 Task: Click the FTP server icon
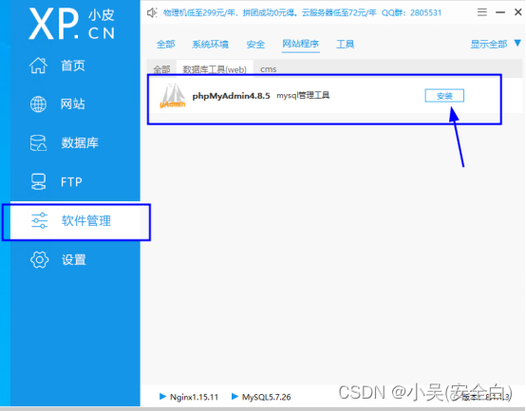38,182
